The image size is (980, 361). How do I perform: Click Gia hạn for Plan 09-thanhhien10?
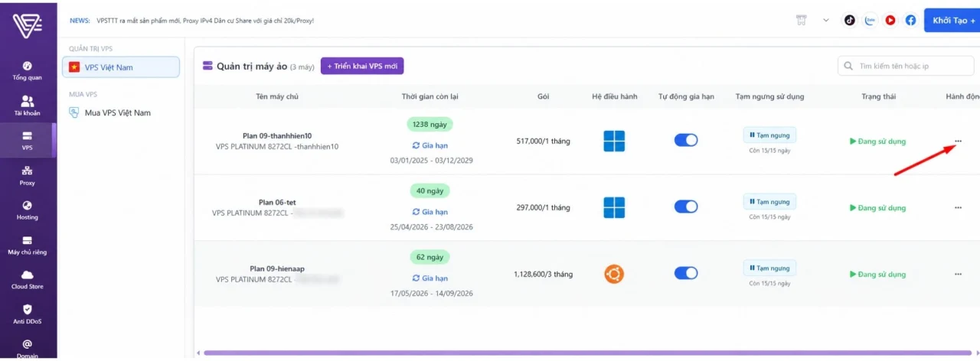tap(430, 145)
